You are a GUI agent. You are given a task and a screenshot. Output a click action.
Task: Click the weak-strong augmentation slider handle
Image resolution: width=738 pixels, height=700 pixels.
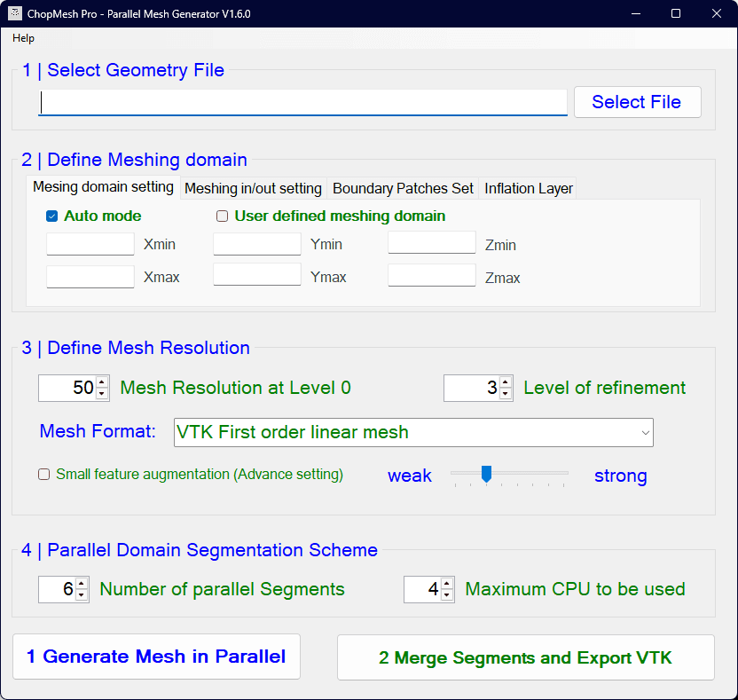coord(486,474)
